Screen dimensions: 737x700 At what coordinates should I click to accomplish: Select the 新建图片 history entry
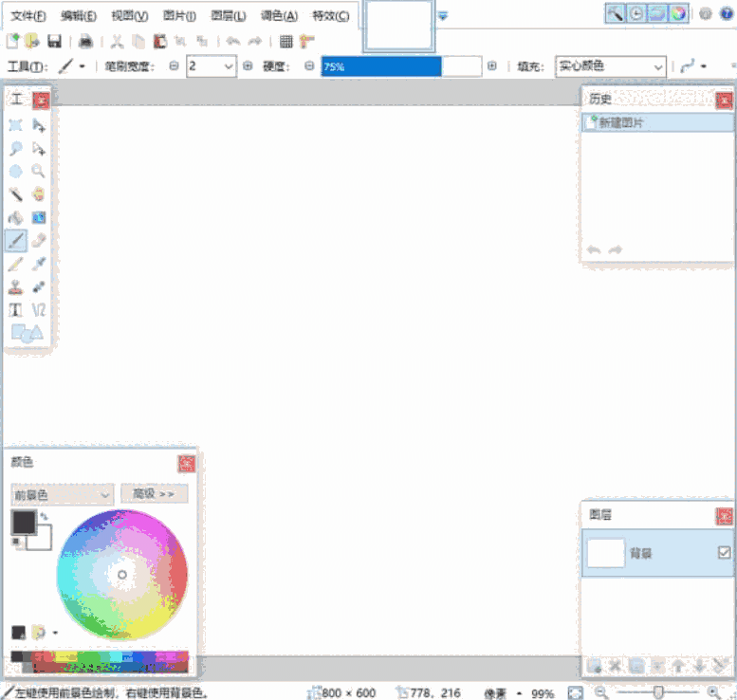657,122
